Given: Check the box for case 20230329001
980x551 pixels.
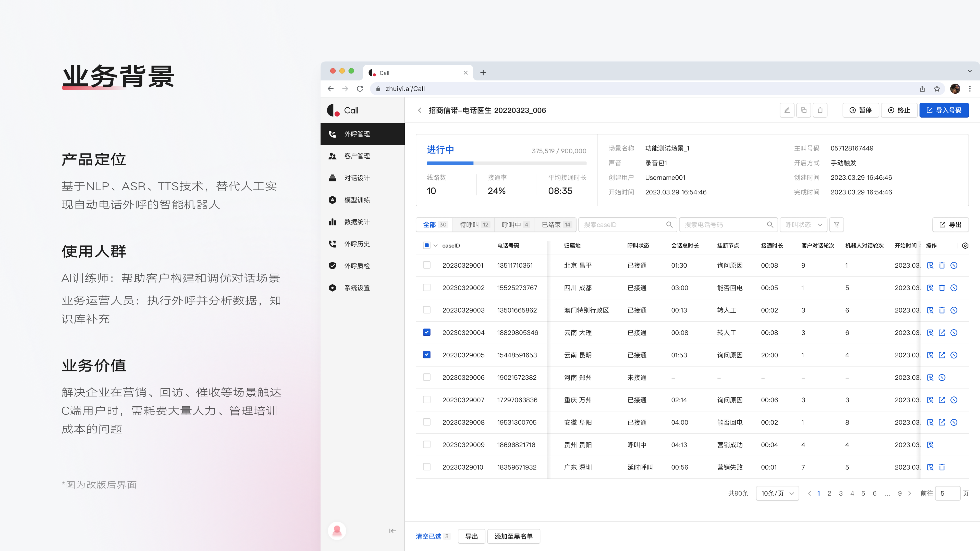Looking at the screenshot, I should coord(427,265).
